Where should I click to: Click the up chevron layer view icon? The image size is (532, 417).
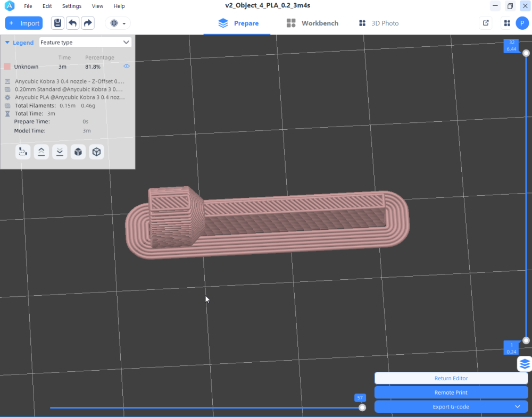click(x=41, y=152)
